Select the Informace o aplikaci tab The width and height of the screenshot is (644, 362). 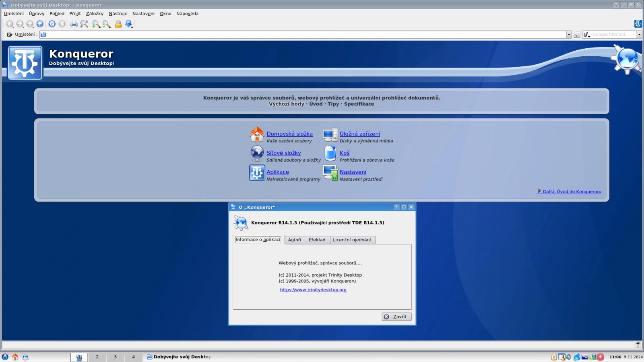click(258, 240)
